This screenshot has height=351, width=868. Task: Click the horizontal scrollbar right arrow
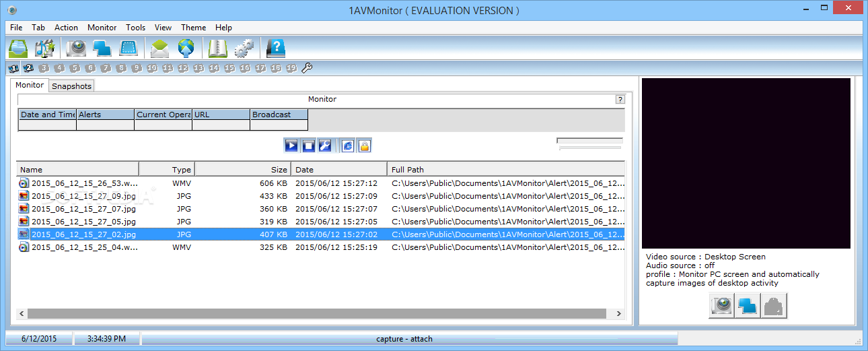point(620,313)
